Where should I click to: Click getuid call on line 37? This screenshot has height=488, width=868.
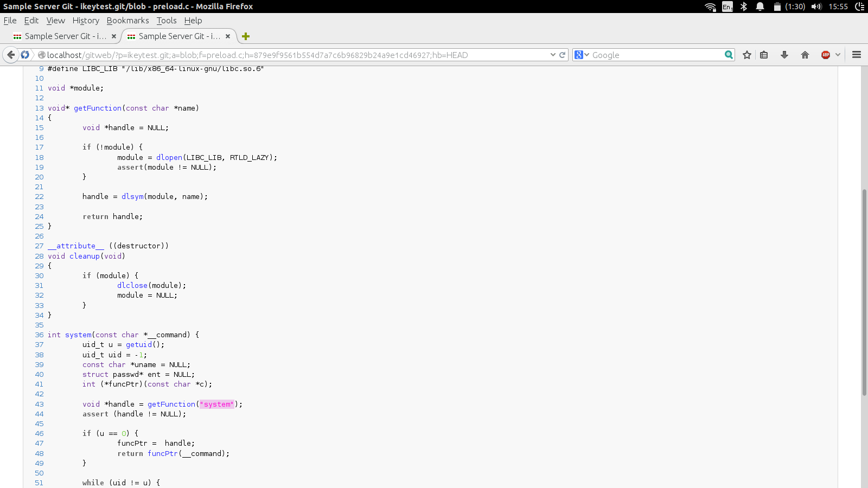click(139, 344)
